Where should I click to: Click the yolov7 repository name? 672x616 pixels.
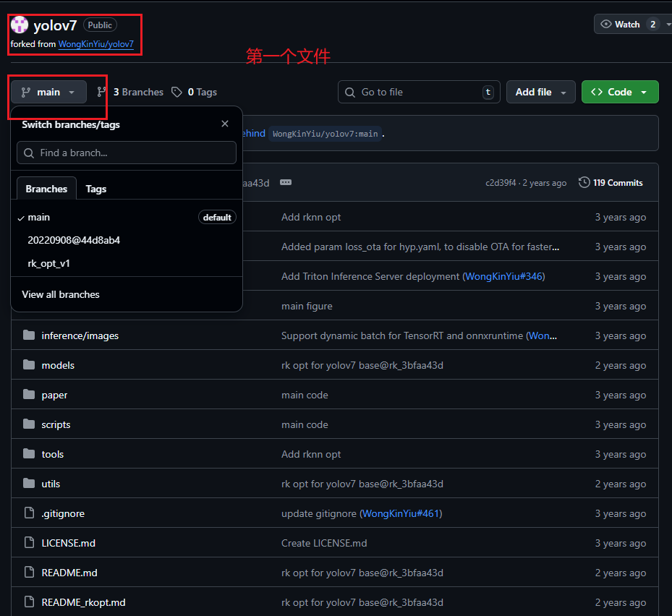tap(55, 25)
